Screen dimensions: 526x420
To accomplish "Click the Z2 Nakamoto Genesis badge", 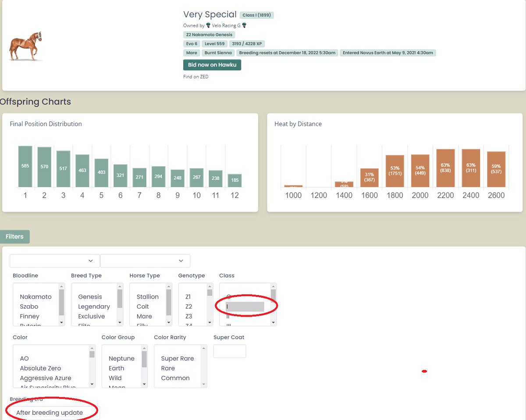I will [209, 35].
